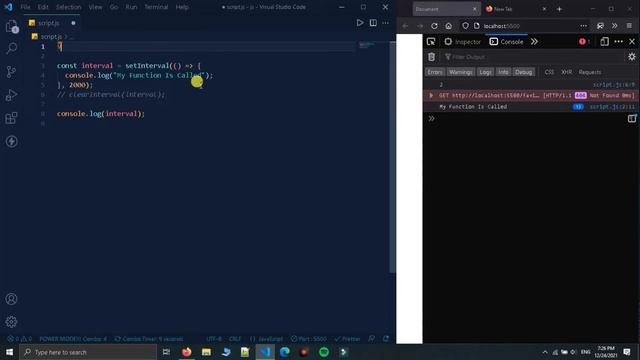
Task: Open the Explorer view in VS Code
Action: point(11,27)
